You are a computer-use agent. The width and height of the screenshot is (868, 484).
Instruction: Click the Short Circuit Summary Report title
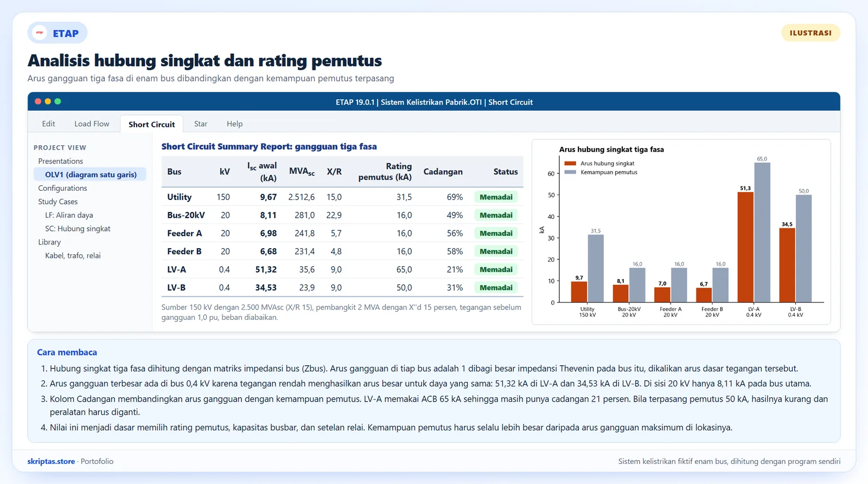click(269, 146)
